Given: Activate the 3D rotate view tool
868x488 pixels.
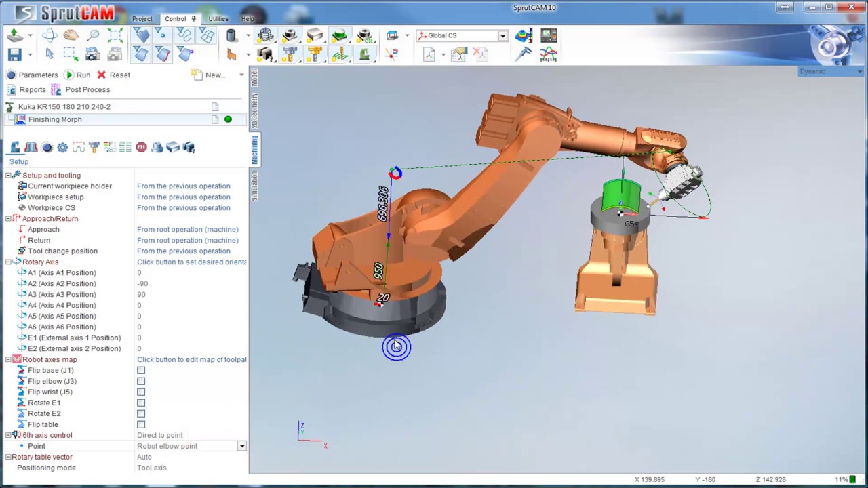Looking at the screenshot, I should coord(50,35).
